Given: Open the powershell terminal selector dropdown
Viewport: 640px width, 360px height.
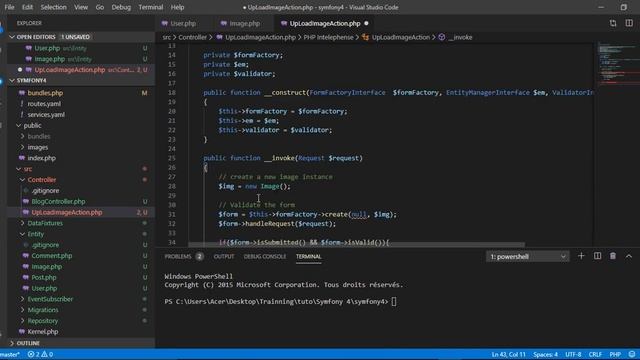Looking at the screenshot, I should pyautogui.click(x=527, y=257).
